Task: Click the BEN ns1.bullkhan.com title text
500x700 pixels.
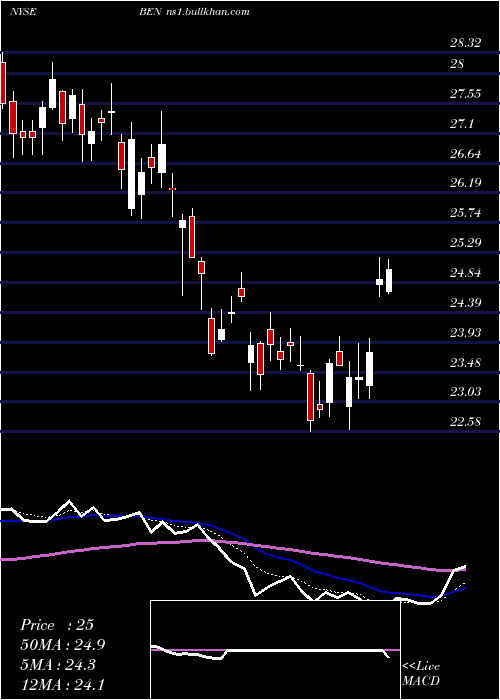Action: tap(194, 12)
